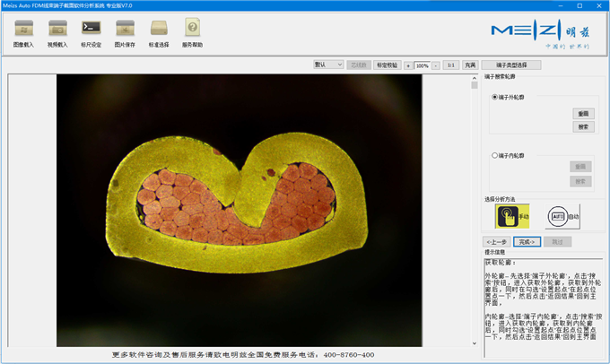Open the 服务帮助 help icon
Screen dimensions: 610x364
coord(192,29)
